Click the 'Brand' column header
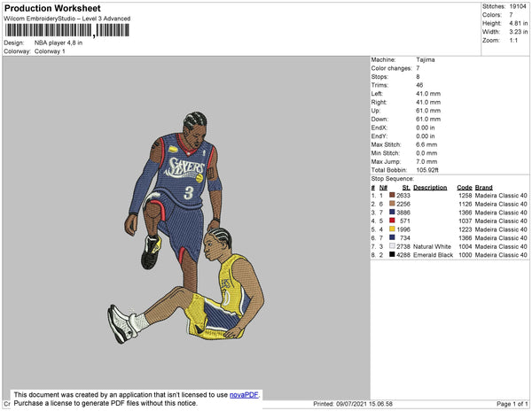 point(483,188)
